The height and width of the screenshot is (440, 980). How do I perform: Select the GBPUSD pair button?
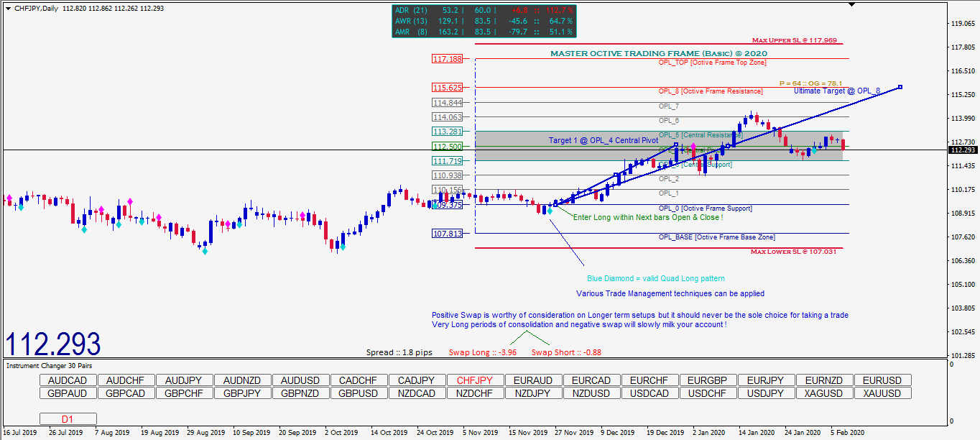359,393
